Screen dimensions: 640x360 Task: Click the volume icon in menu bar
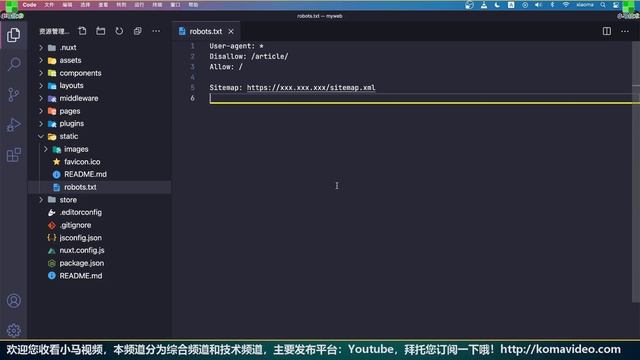point(538,5)
